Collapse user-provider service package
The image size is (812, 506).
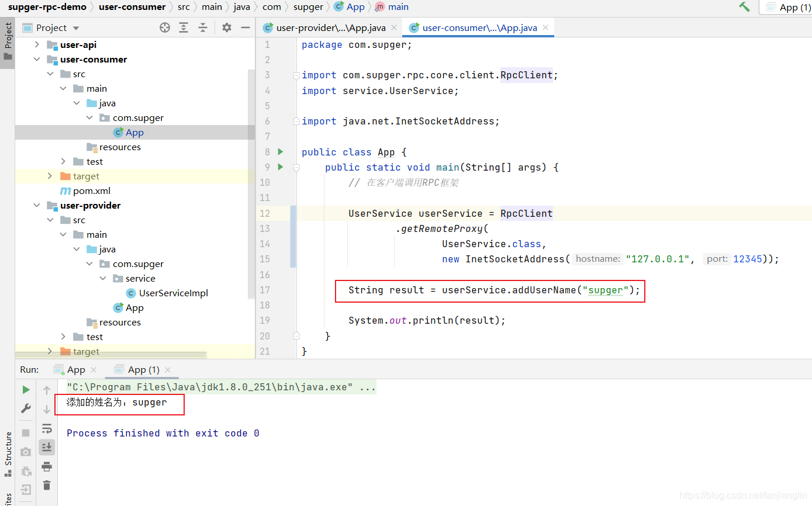coord(102,278)
